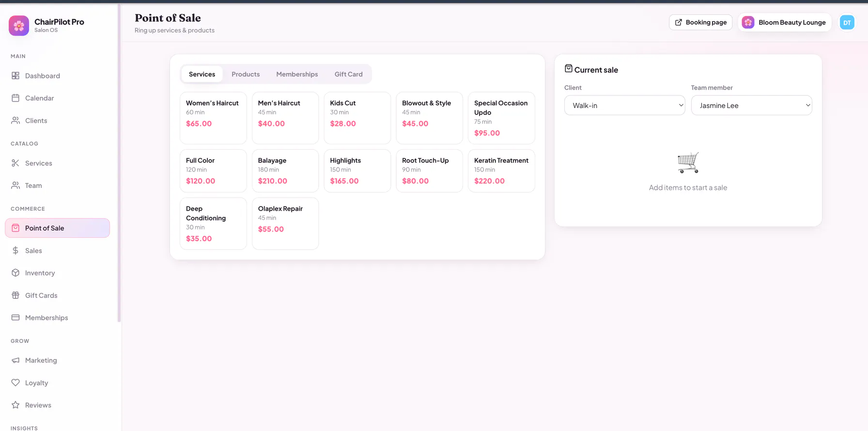This screenshot has width=868, height=431.
Task: Add Kids Cut service card
Action: pos(357,118)
